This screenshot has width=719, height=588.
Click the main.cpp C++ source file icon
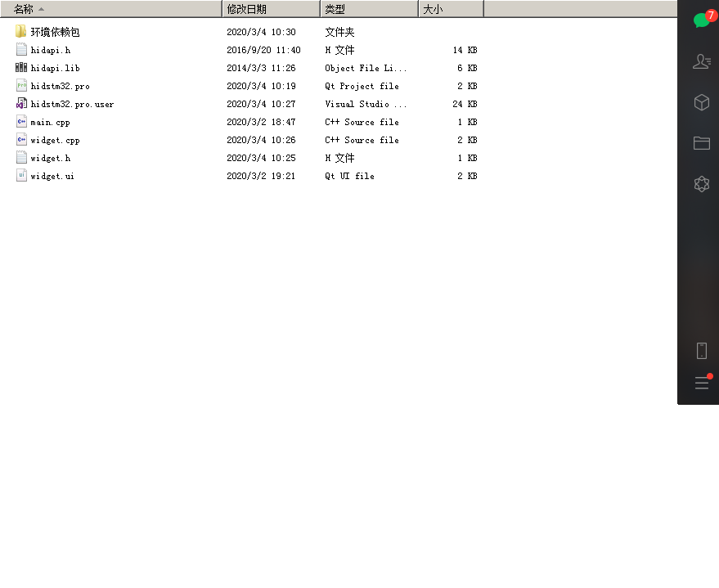pos(21,122)
